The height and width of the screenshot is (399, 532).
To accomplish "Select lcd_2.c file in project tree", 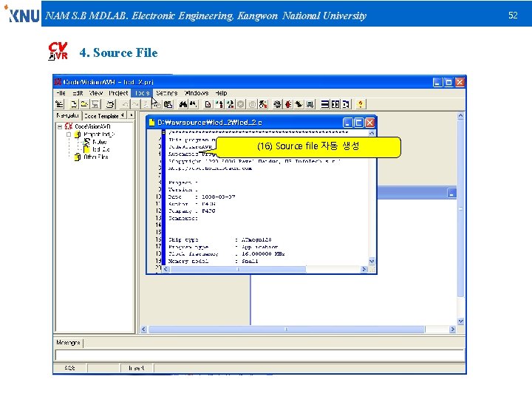I will (x=100, y=149).
